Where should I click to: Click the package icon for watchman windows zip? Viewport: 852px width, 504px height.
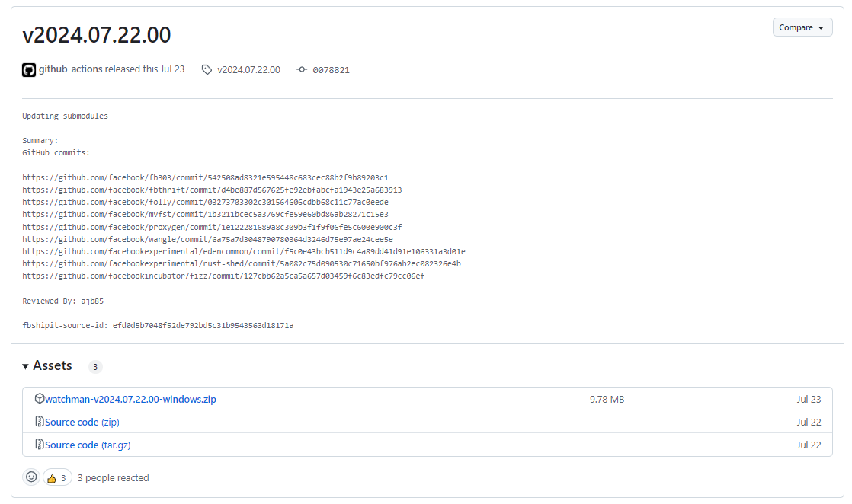click(39, 399)
